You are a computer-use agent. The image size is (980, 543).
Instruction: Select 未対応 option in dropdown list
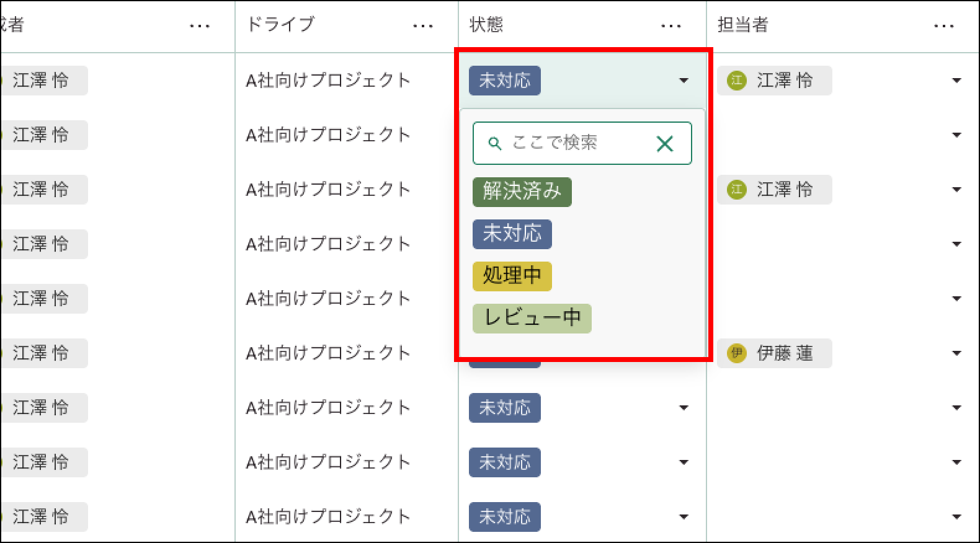(x=512, y=234)
